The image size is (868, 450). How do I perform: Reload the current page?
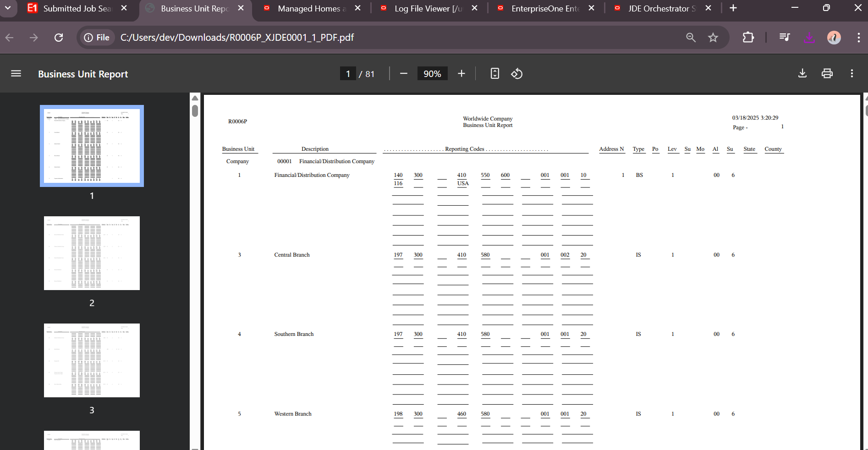(59, 38)
